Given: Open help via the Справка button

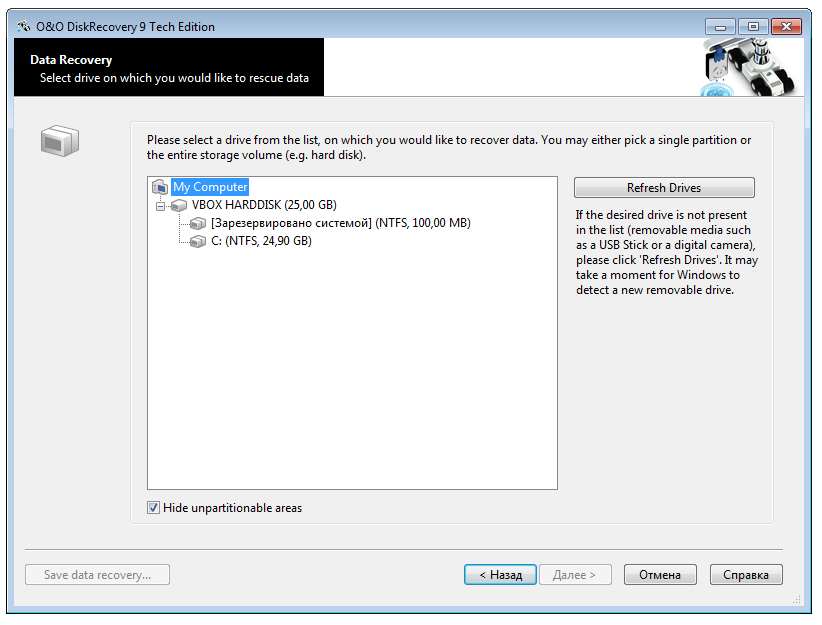Looking at the screenshot, I should [746, 575].
